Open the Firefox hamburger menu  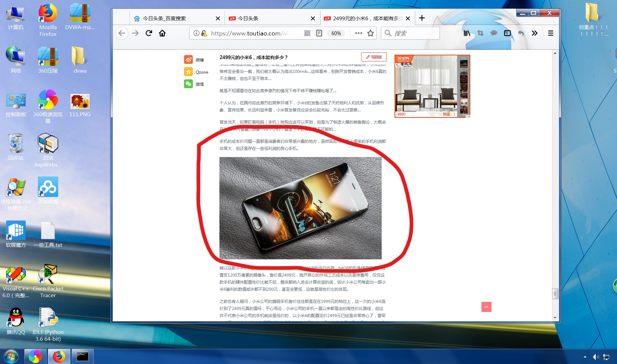pos(551,33)
